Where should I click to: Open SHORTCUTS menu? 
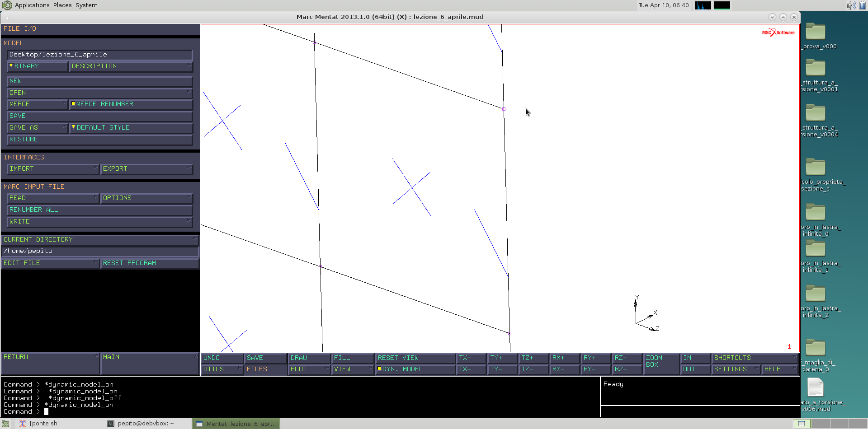[755, 358]
